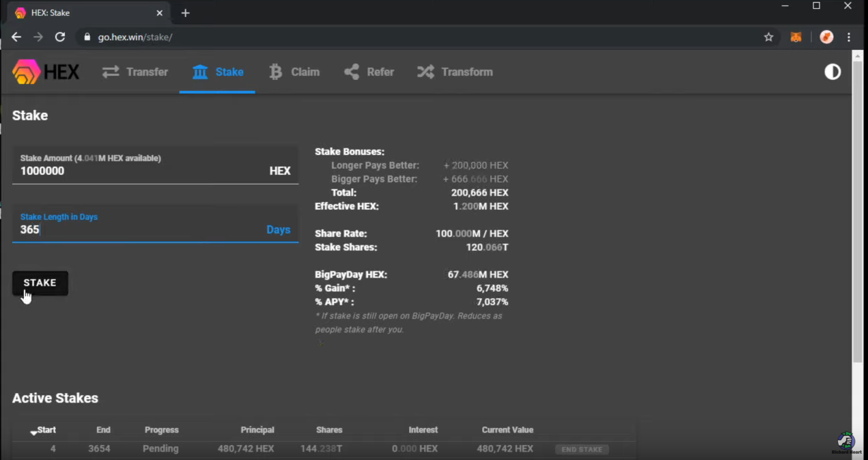The width and height of the screenshot is (868, 460).
Task: Click the browser forward arrow
Action: point(38,37)
